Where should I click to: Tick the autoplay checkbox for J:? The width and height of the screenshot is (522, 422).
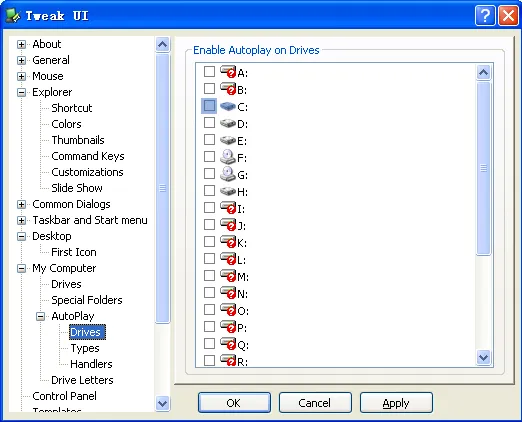[x=209, y=224]
